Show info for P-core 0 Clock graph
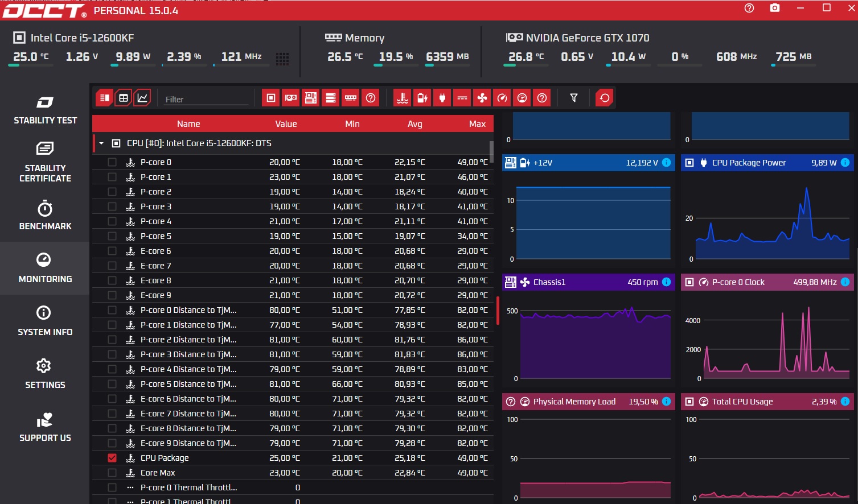The image size is (858, 504). 845,282
